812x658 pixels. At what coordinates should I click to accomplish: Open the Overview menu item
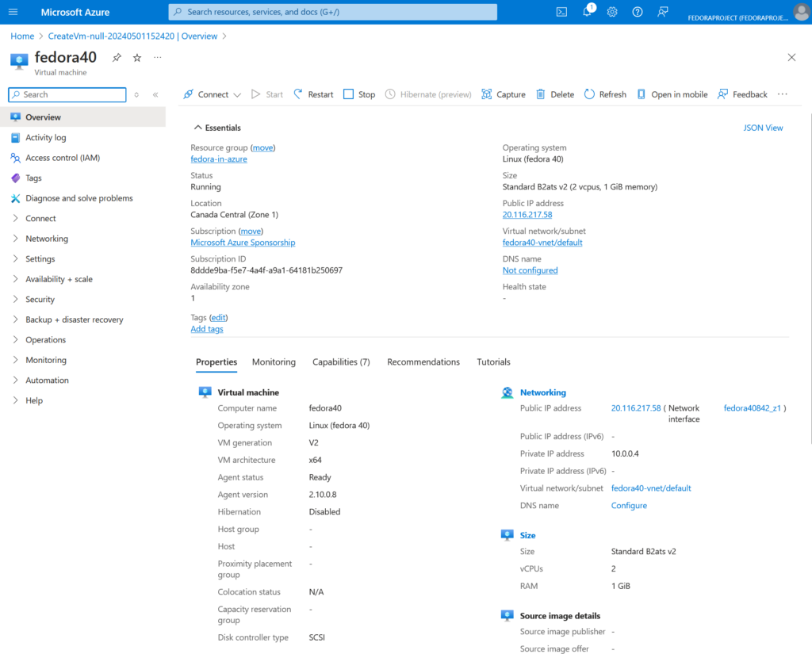(x=82, y=117)
